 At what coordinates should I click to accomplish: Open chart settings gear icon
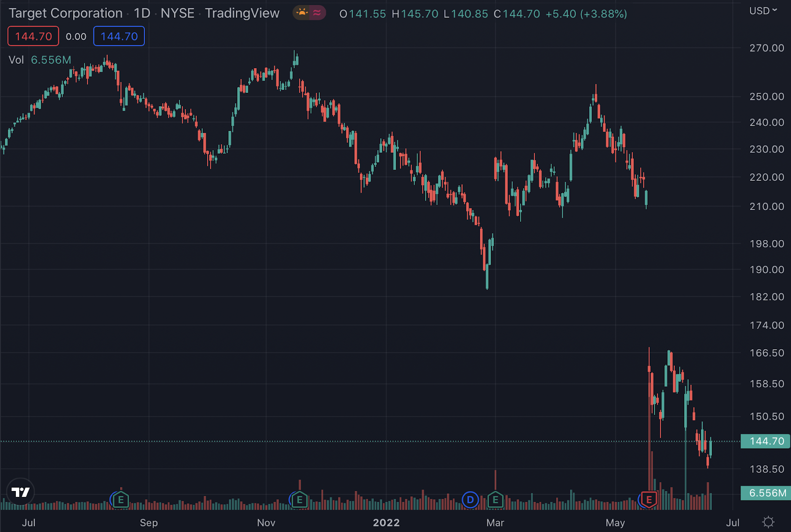pos(768,522)
